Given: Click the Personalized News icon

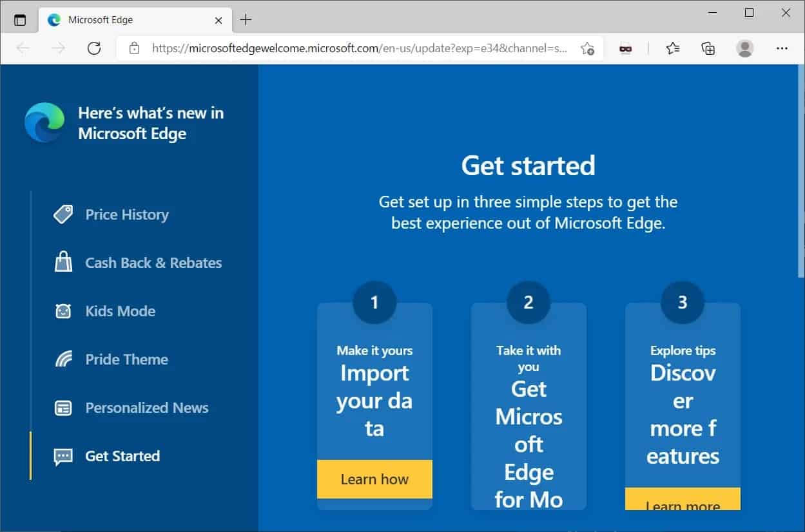Looking at the screenshot, I should 63,408.
